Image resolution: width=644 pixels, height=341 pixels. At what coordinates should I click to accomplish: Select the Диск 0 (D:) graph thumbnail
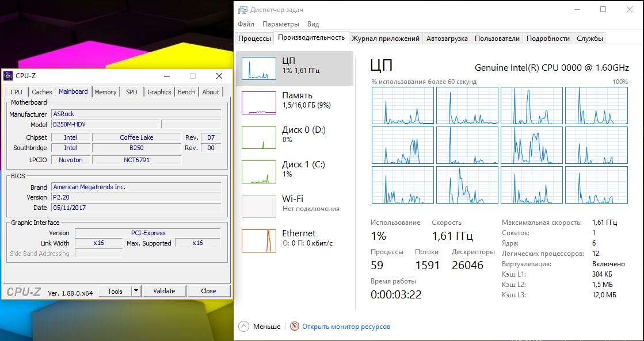[259, 137]
